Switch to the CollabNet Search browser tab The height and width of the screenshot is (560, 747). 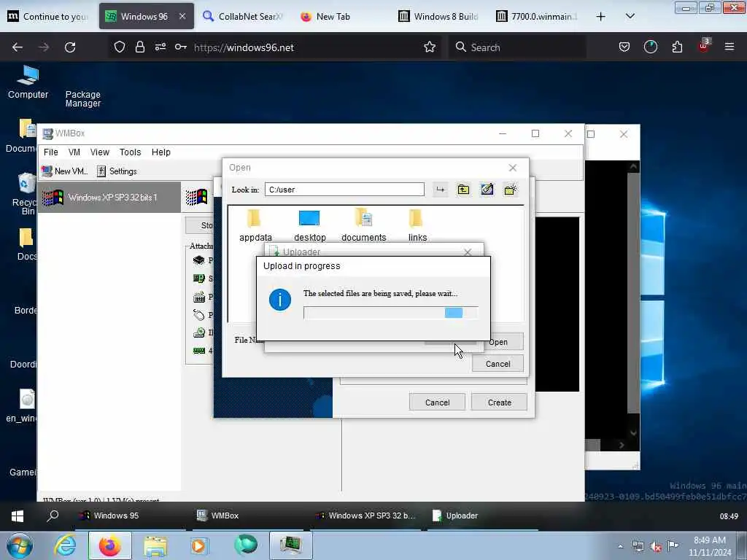243,16
